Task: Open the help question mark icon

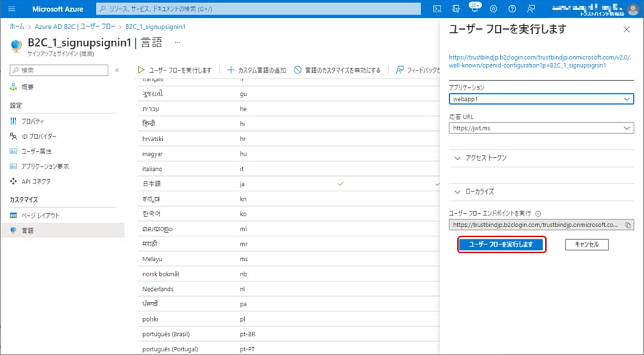Action: pos(512,9)
